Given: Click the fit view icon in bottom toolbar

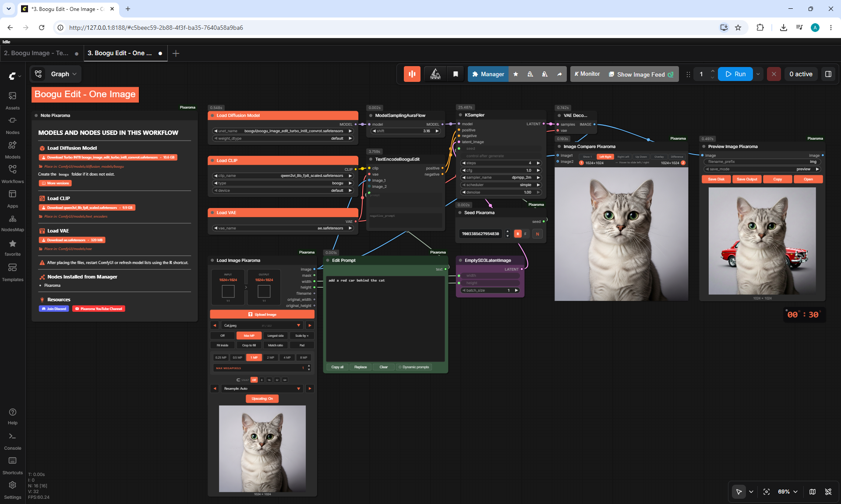Looking at the screenshot, I should [766, 492].
